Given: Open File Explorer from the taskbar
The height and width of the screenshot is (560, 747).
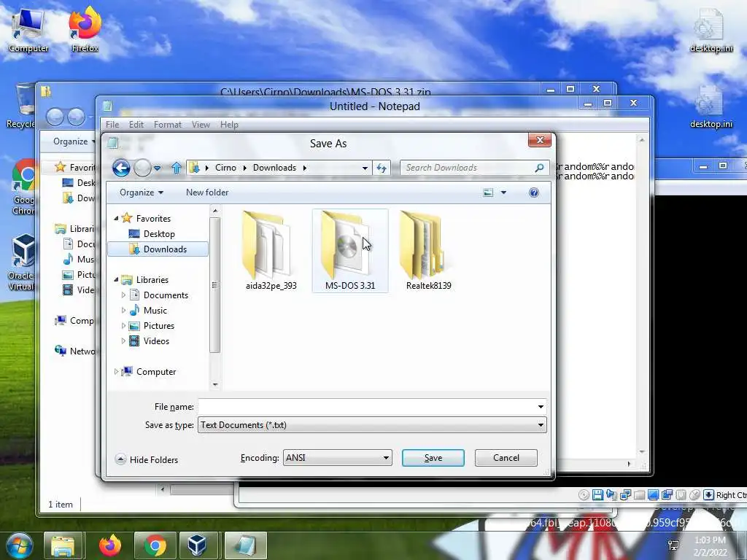Looking at the screenshot, I should (63, 545).
